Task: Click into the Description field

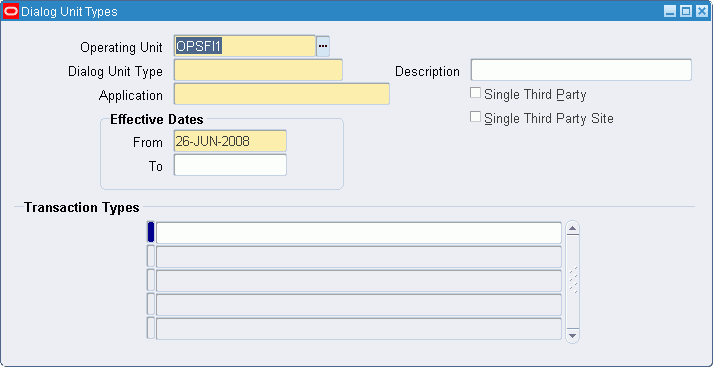Action: point(581,70)
